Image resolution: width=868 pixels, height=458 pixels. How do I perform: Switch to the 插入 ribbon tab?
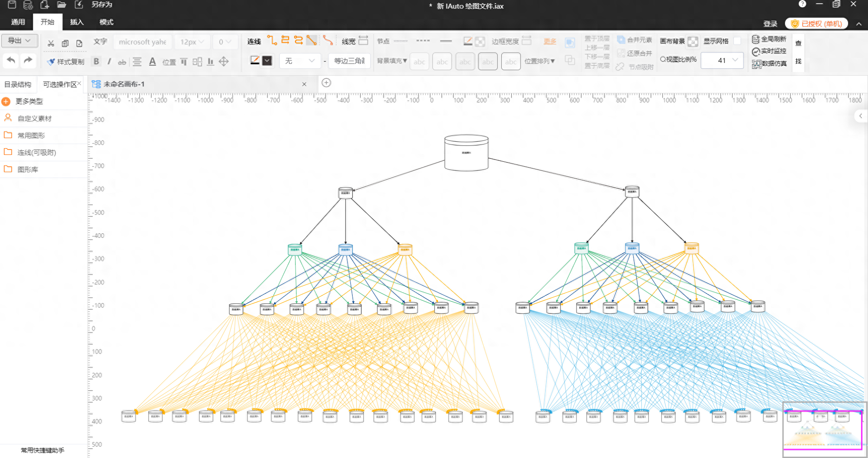pyautogui.click(x=77, y=22)
